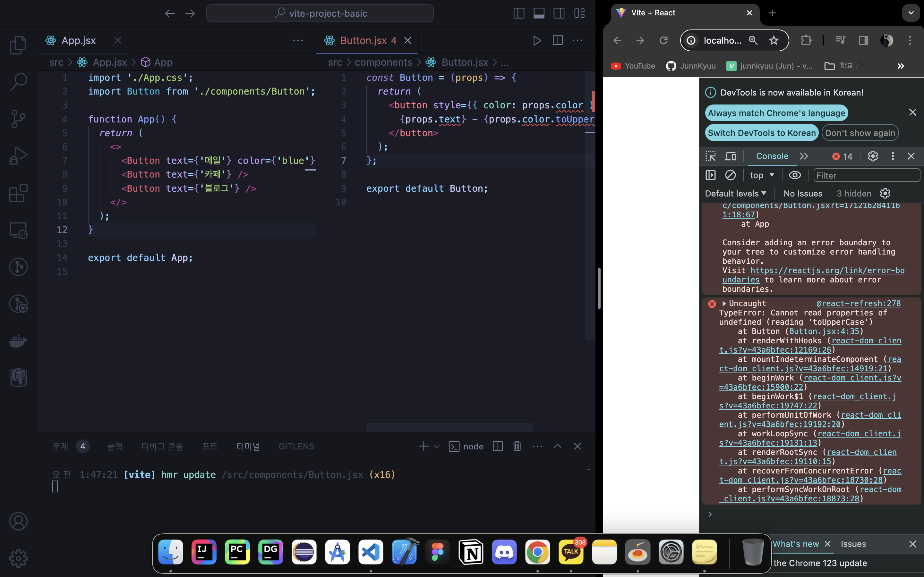The height and width of the screenshot is (577, 924).
Task: Open the Button.jsx:4:35 source link
Action: tap(824, 331)
